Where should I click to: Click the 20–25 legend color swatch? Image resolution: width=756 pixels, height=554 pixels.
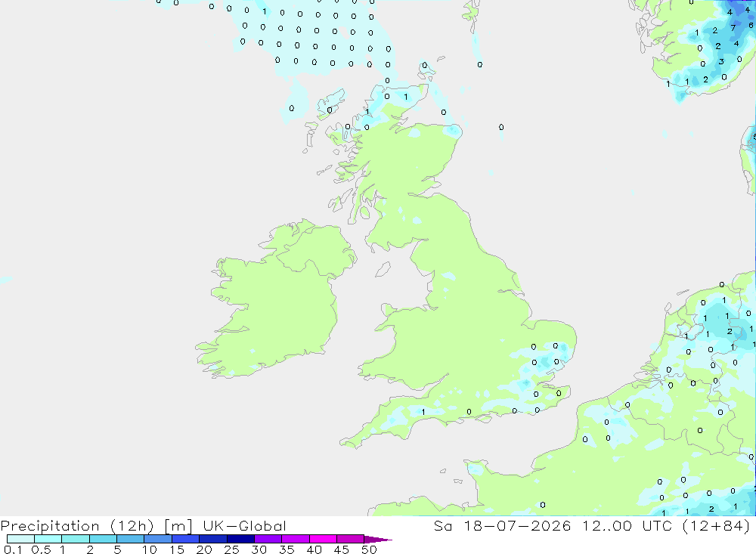(212, 539)
